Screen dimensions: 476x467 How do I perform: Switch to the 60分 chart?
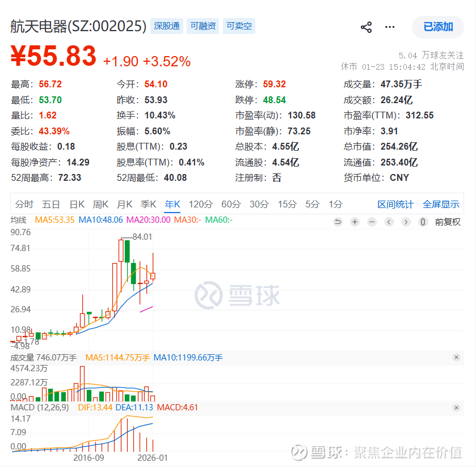click(231, 204)
